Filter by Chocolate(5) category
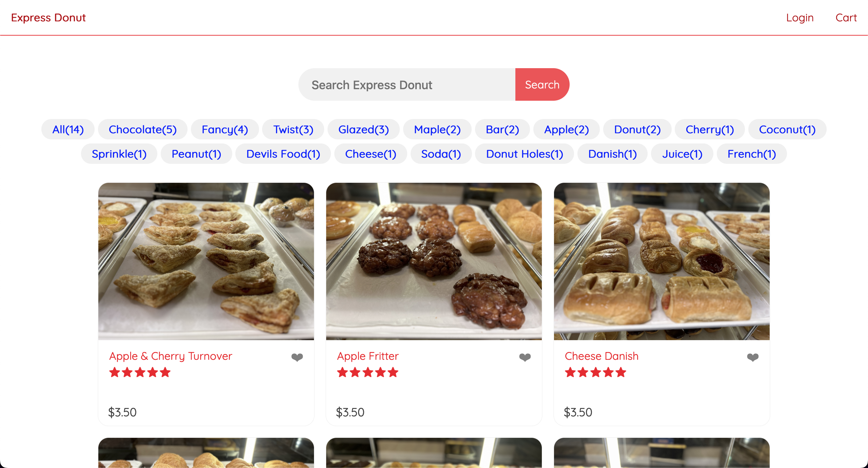The height and width of the screenshot is (468, 868). (143, 129)
